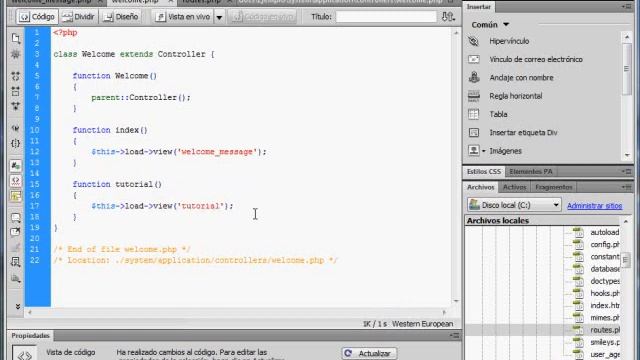This screenshot has width=640, height=360.
Task: Switch to the Activos tab
Action: tap(514, 187)
